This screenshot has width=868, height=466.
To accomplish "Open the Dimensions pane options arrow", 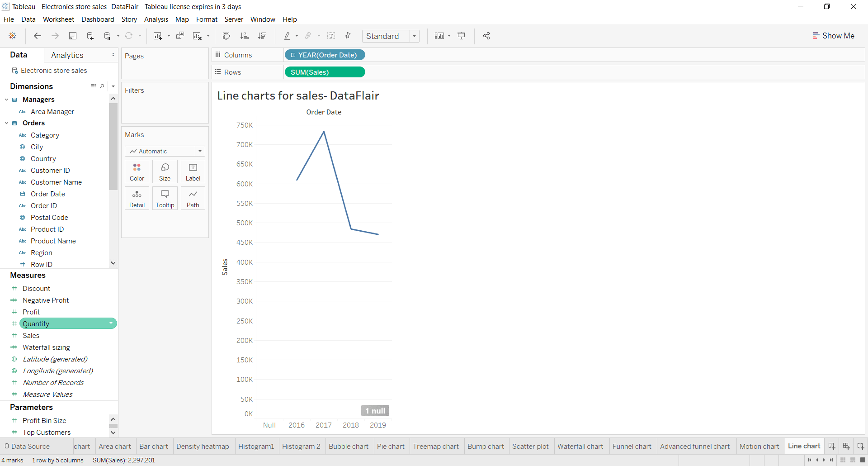I will coord(113,86).
